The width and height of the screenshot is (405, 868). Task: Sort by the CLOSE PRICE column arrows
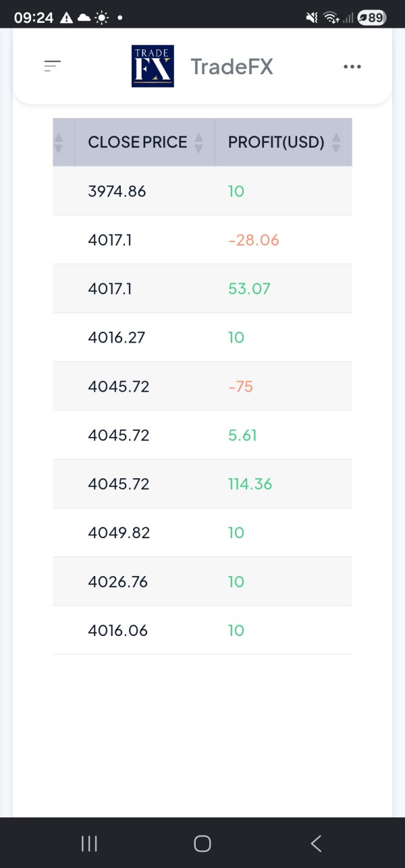click(x=198, y=142)
